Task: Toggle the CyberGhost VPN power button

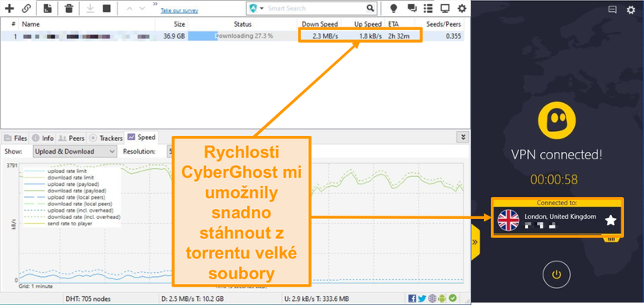Action: point(556,274)
